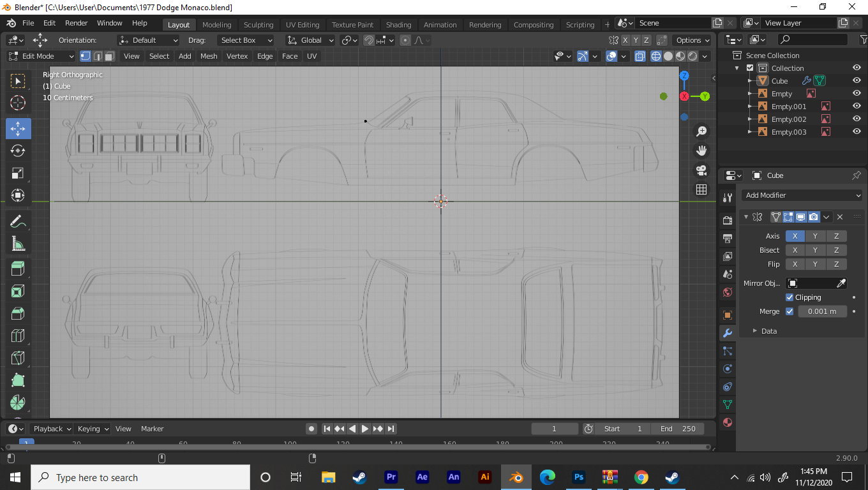
Task: Switch to the Sculpting workspace tab
Action: tap(258, 25)
